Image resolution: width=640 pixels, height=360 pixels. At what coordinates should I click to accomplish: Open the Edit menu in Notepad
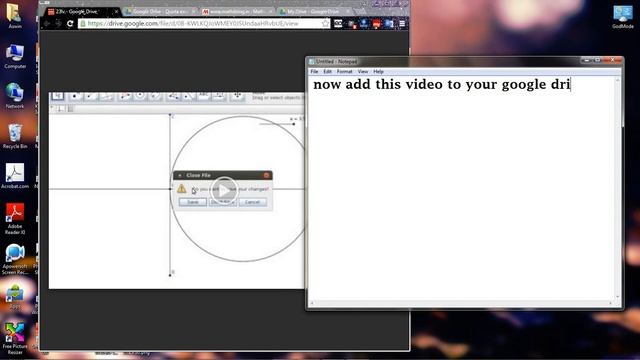pyautogui.click(x=327, y=71)
